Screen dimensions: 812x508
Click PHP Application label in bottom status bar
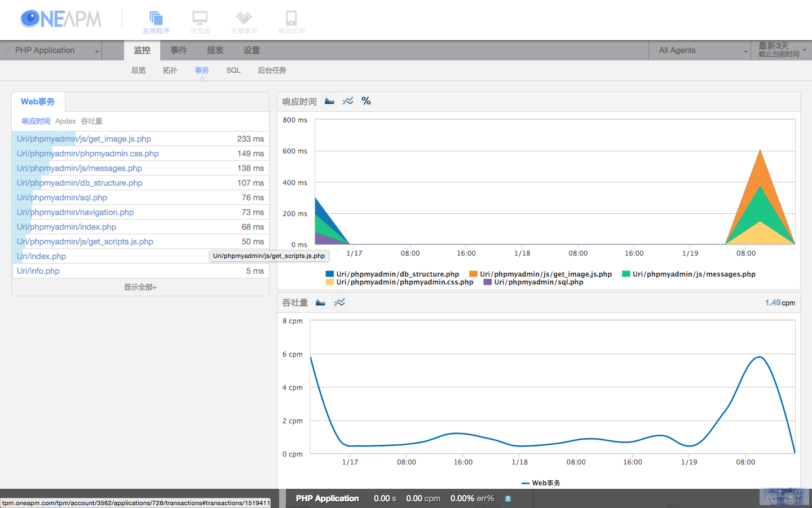coord(328,498)
